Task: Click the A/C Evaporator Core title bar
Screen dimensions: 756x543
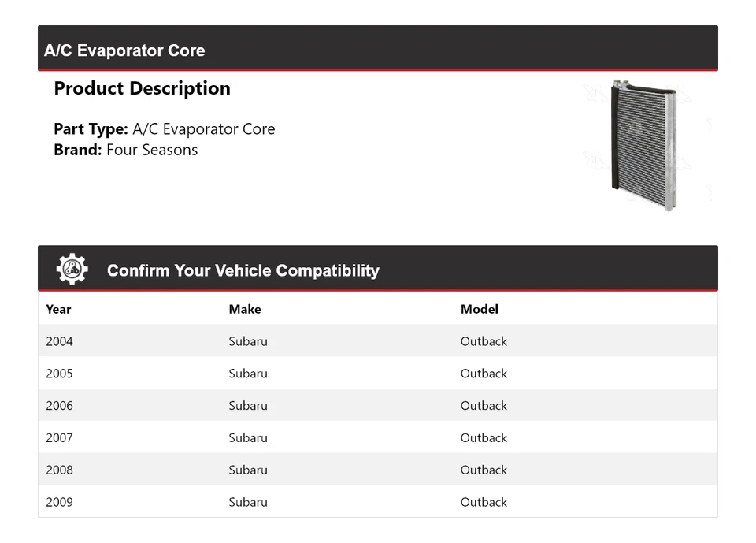Action: pos(124,50)
